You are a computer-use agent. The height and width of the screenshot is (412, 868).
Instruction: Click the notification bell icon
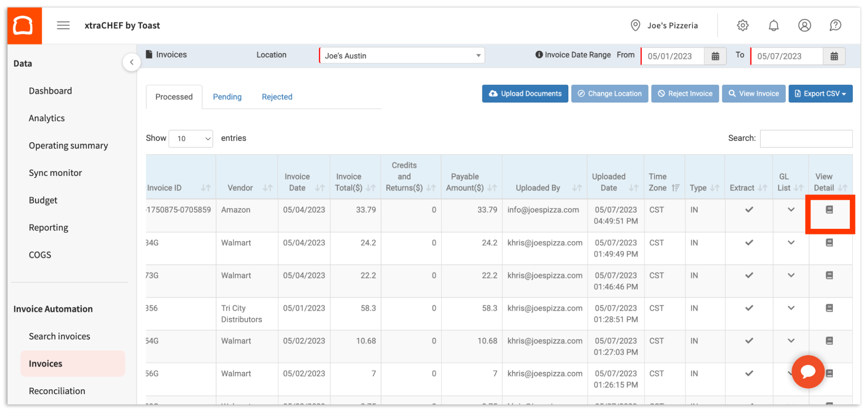pyautogui.click(x=774, y=25)
